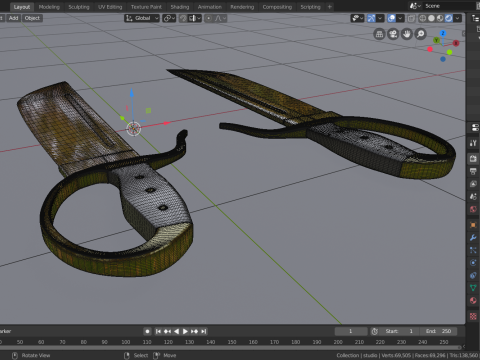Open the Physics properties tab
This screenshot has height=360, width=480.
click(x=473, y=263)
